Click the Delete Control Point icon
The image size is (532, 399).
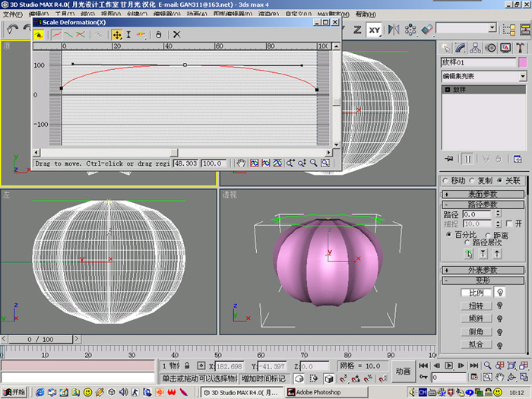(158, 35)
